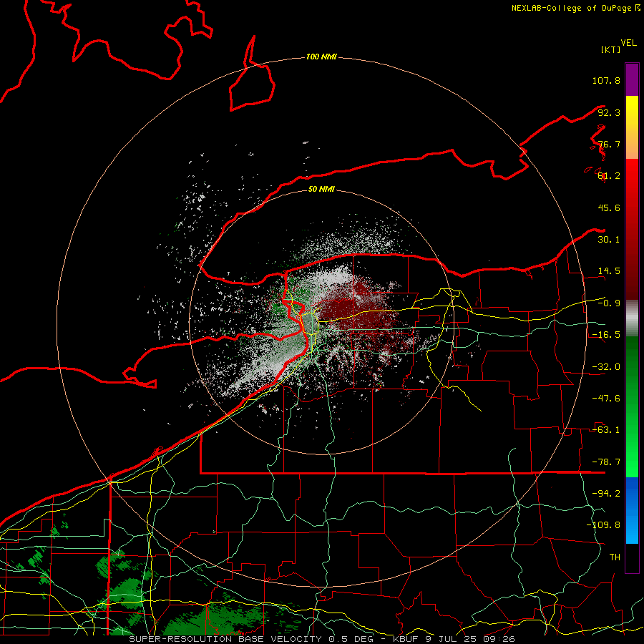
Task: Click the -0.9 legend value
Action: 609,303
